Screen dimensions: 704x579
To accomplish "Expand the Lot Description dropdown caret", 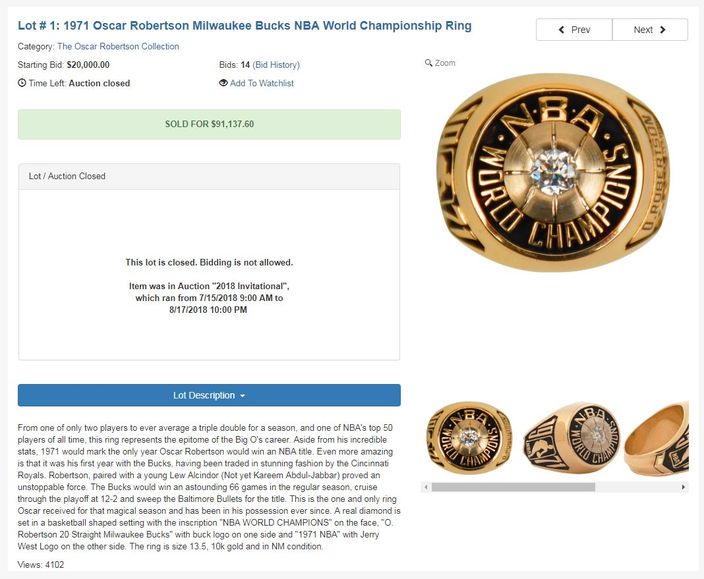I will (243, 396).
